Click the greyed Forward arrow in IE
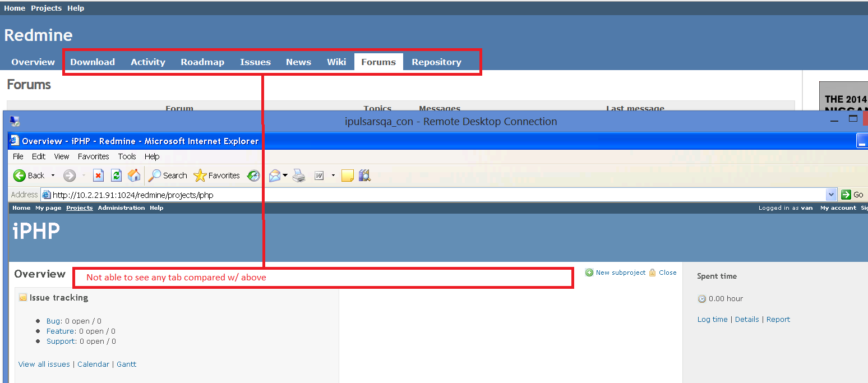 click(70, 176)
